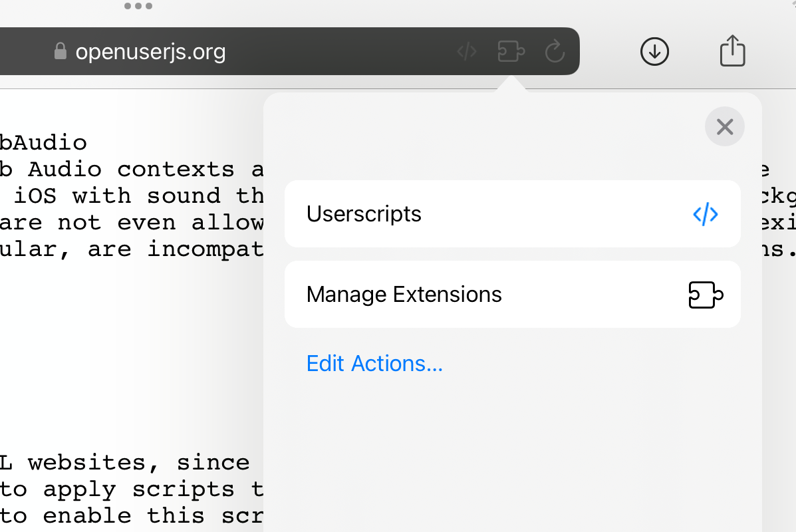Screen dimensions: 796x532
Task: Click the "to enable this scr" text line
Action: [132, 515]
